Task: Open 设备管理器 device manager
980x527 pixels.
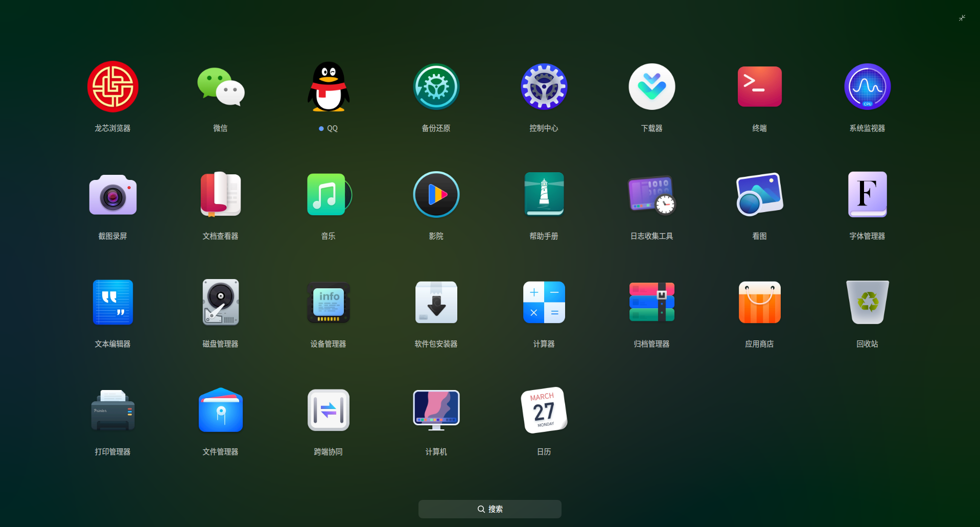Action: [x=329, y=303]
